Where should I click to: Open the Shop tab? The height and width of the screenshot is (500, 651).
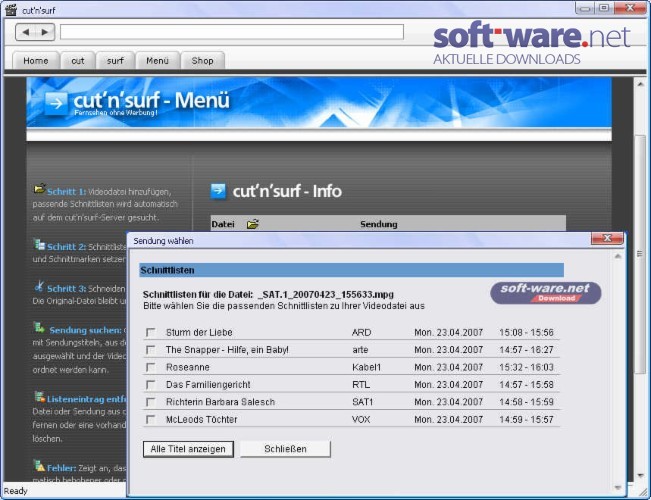pos(203,61)
